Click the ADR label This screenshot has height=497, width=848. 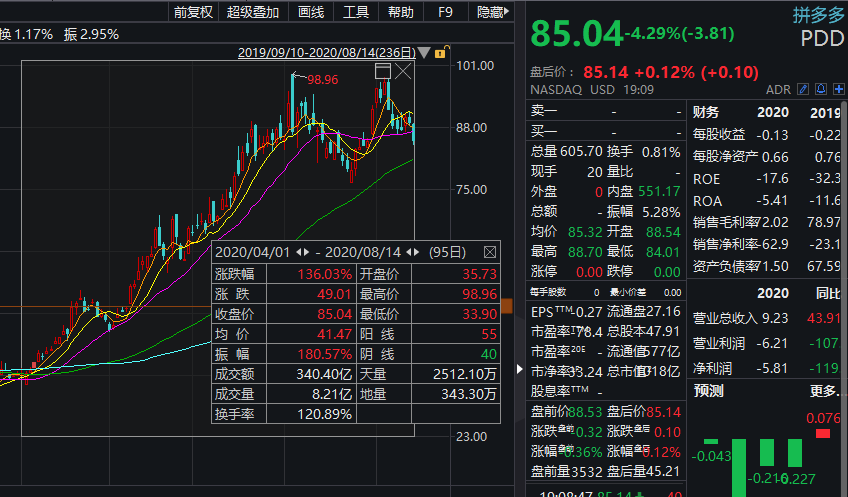coord(778,90)
